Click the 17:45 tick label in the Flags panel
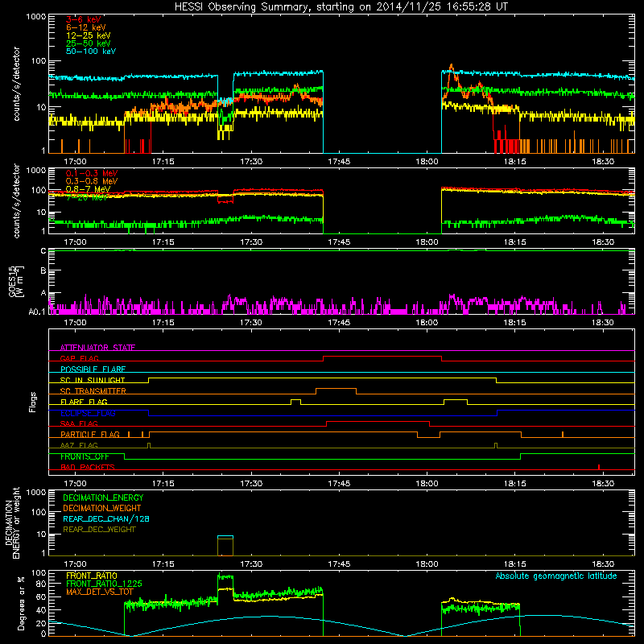The height and width of the screenshot is (644, 644). point(339,484)
